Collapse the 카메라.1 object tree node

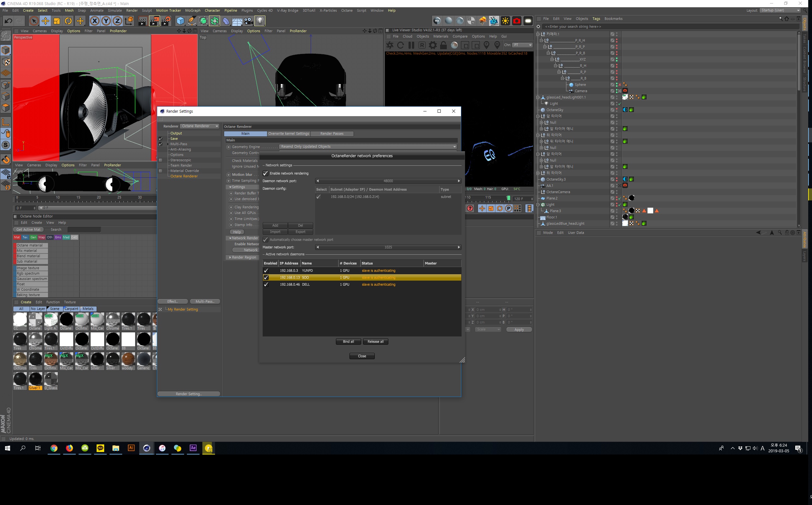coord(538,34)
